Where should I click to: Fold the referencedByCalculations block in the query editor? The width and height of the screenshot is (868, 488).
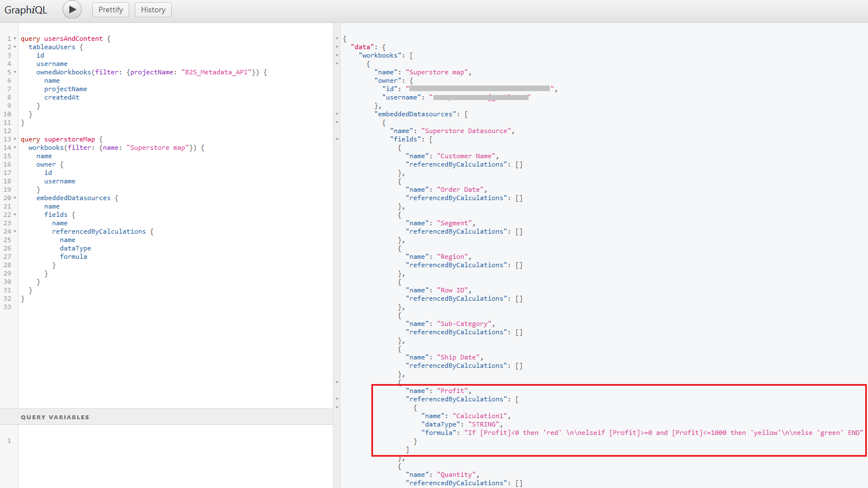pyautogui.click(x=15, y=231)
